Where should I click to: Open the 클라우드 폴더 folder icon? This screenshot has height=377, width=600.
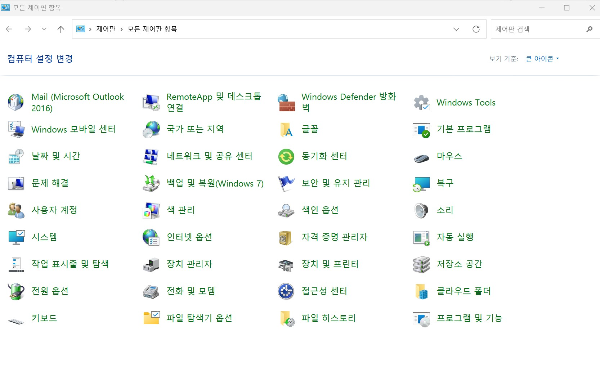click(421, 291)
